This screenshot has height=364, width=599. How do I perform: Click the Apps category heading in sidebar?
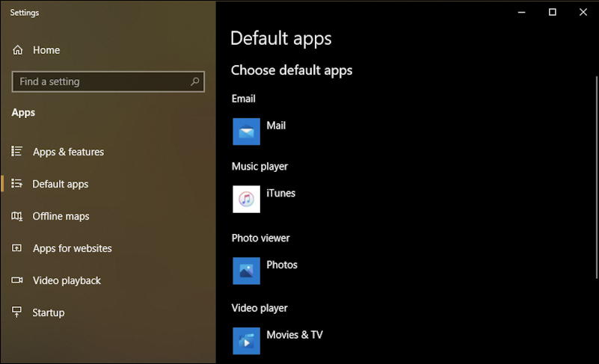pos(23,113)
